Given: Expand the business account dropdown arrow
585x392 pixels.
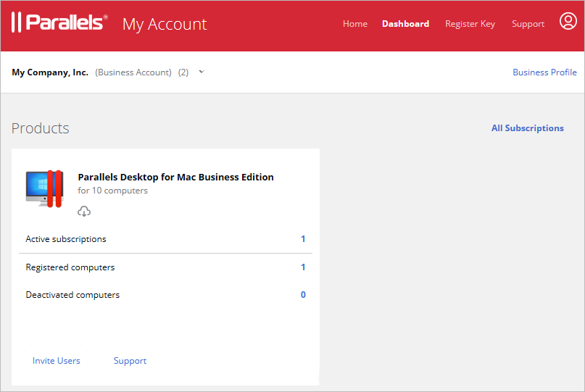Looking at the screenshot, I should (202, 72).
